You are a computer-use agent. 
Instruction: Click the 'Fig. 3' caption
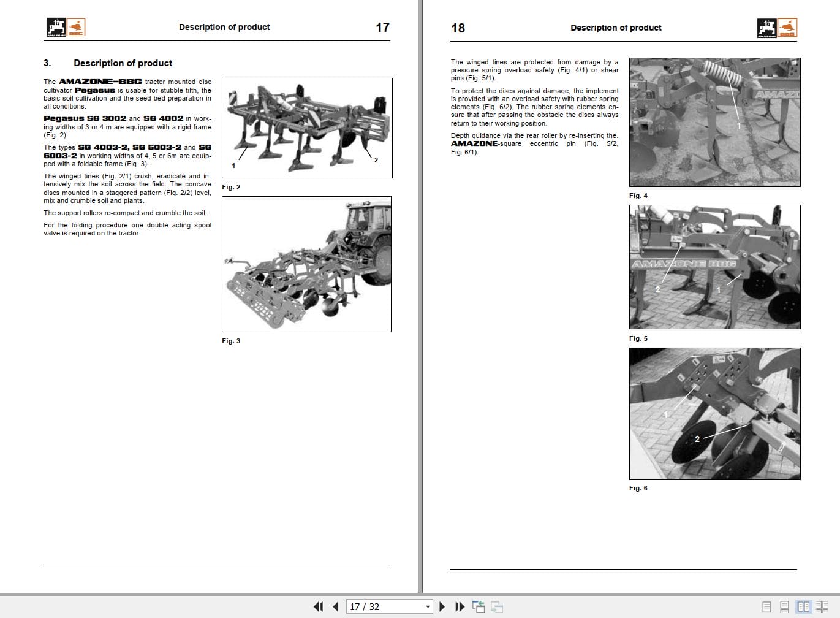click(231, 341)
